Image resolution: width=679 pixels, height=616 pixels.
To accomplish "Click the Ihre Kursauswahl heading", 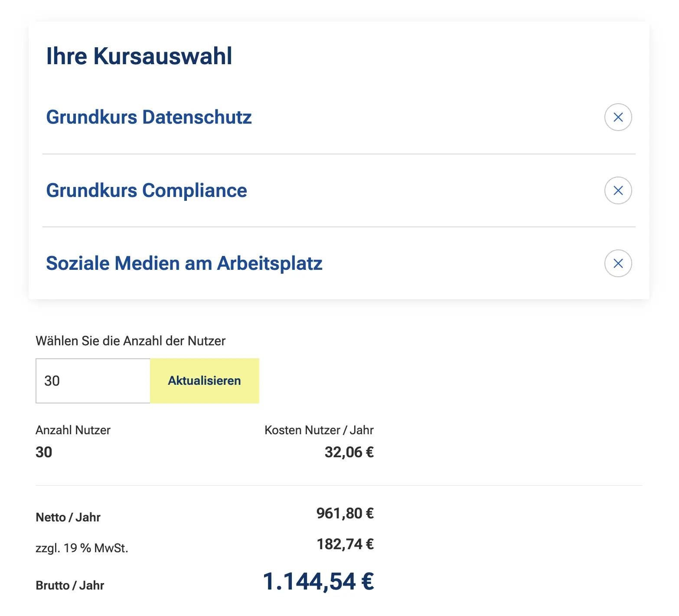I will [x=139, y=56].
